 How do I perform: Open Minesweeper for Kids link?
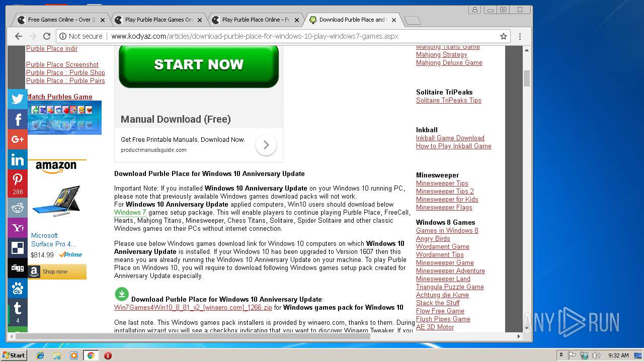point(447,200)
